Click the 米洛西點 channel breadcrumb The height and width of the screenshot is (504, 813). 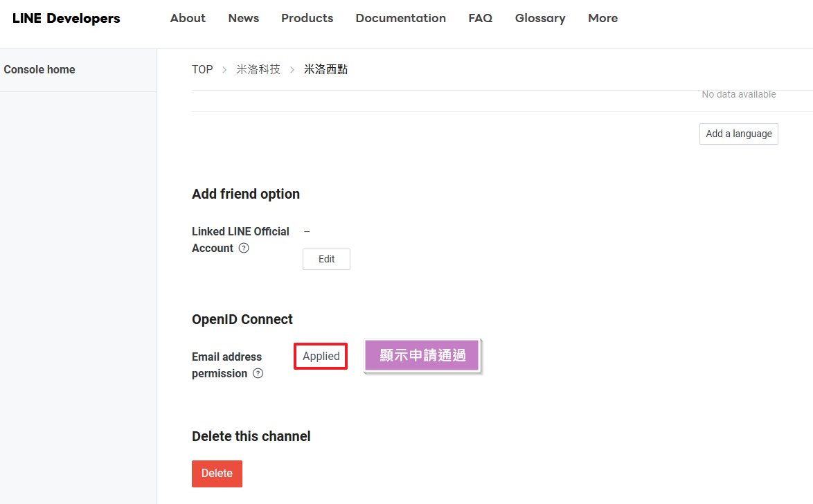pyautogui.click(x=325, y=69)
